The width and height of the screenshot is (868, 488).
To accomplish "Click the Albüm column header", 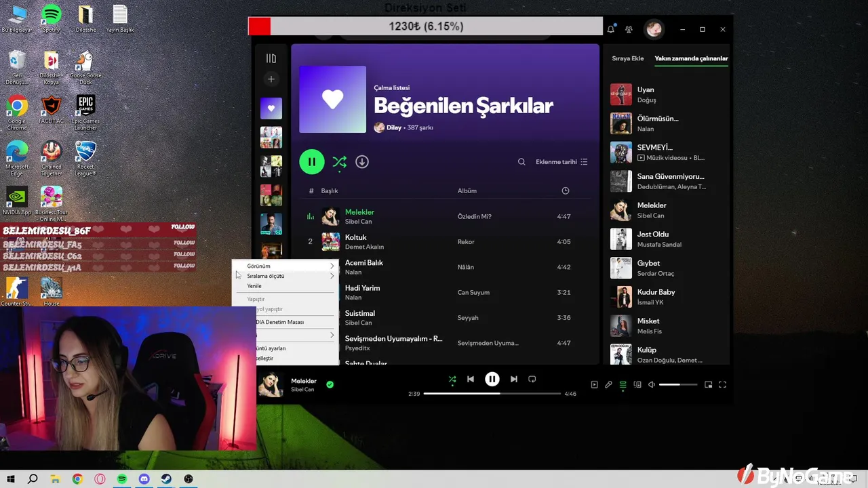I will point(467,191).
